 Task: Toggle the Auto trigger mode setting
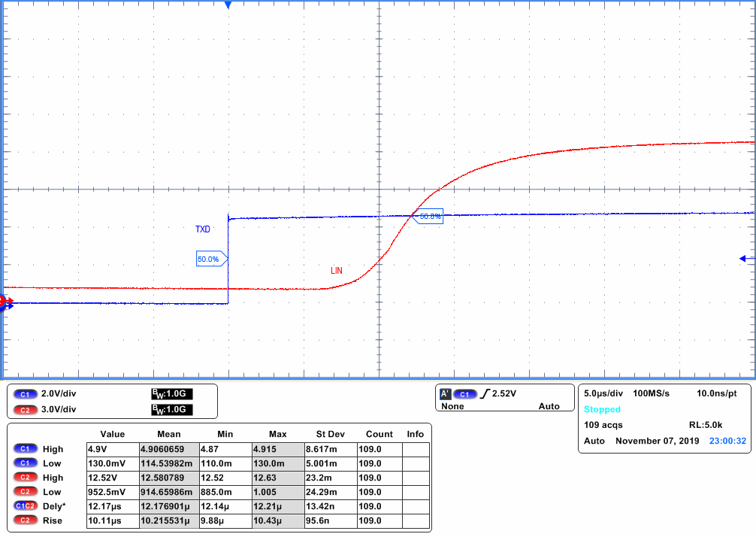[549, 406]
